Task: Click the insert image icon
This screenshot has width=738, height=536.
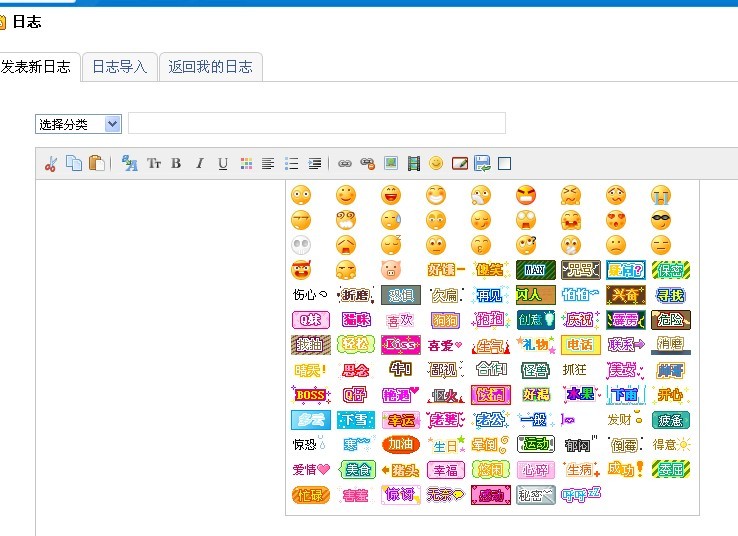Action: point(391,163)
